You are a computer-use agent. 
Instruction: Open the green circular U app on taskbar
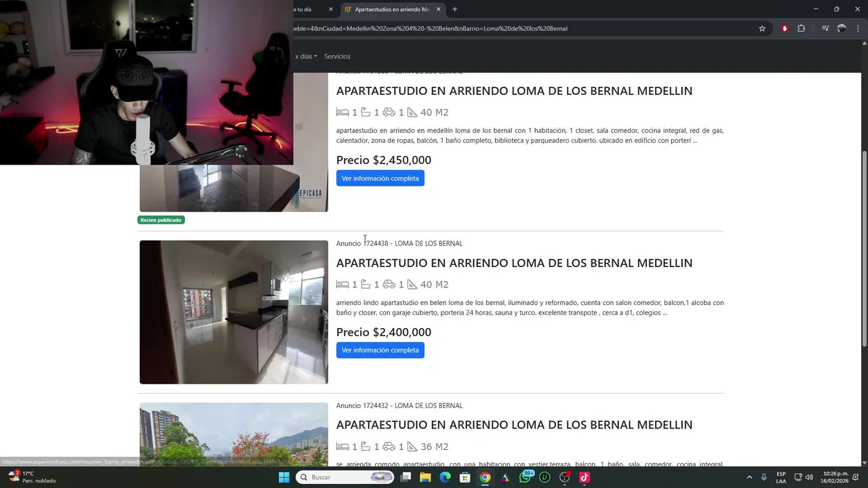(545, 477)
